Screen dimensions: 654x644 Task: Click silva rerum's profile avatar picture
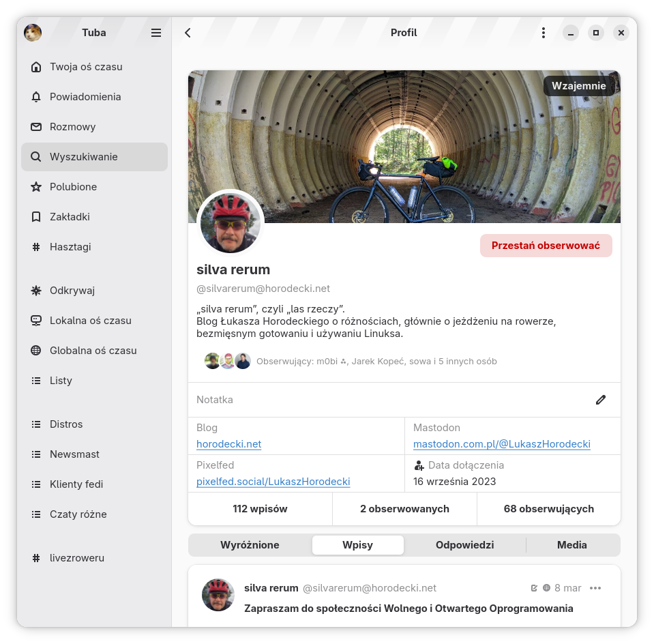tap(230, 223)
